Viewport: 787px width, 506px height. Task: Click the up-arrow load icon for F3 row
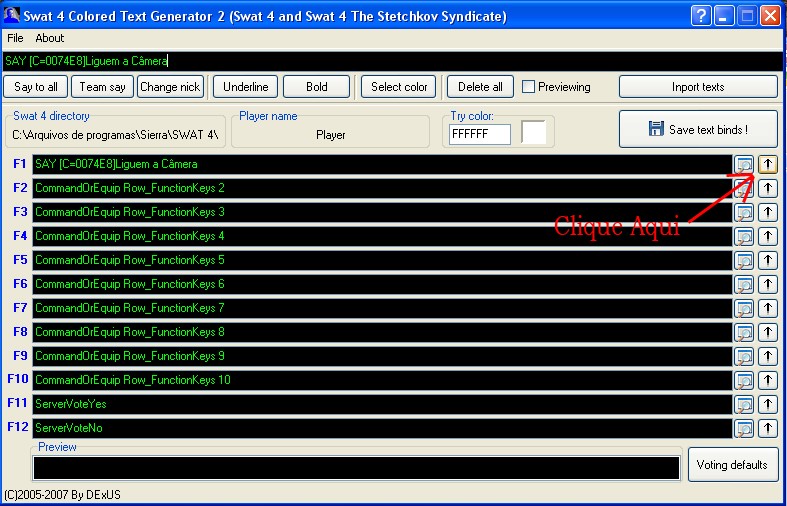pos(767,212)
